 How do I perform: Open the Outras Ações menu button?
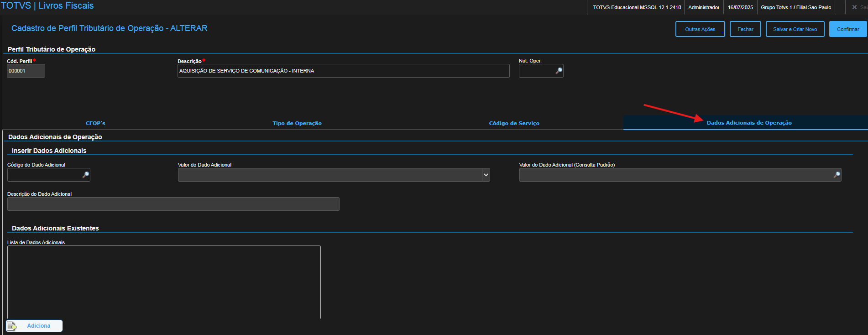(x=700, y=29)
